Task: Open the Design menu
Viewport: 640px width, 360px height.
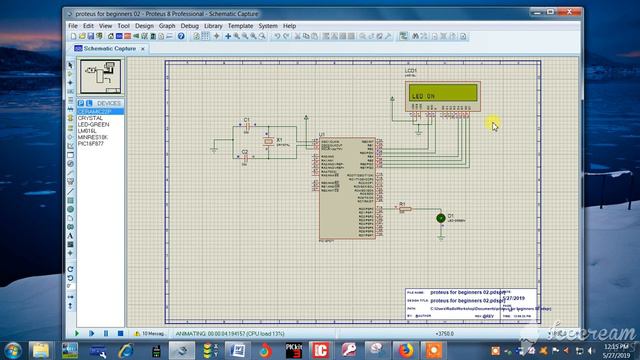Action: 144,26
